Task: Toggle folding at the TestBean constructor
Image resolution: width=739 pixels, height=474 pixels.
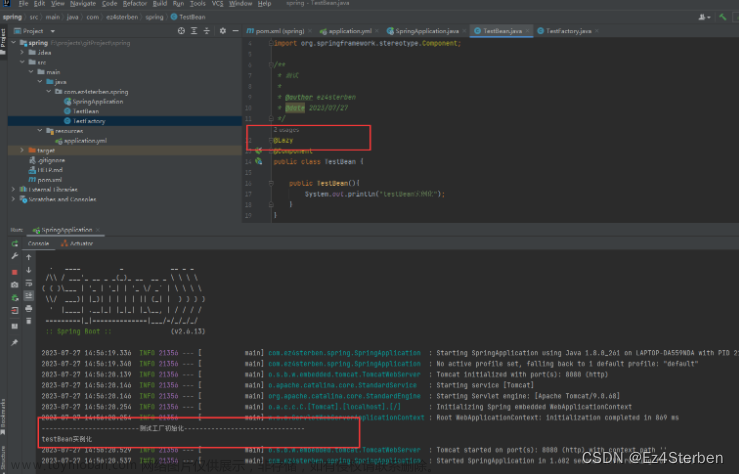Action: (x=271, y=183)
